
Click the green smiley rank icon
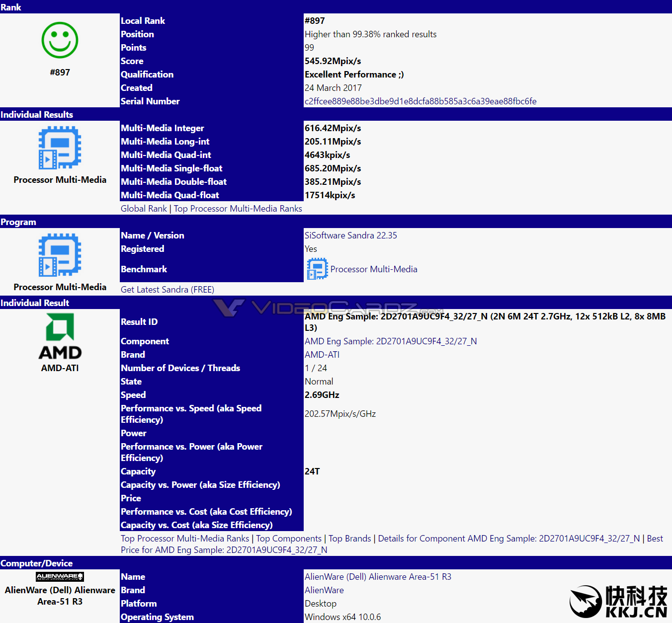pyautogui.click(x=60, y=40)
